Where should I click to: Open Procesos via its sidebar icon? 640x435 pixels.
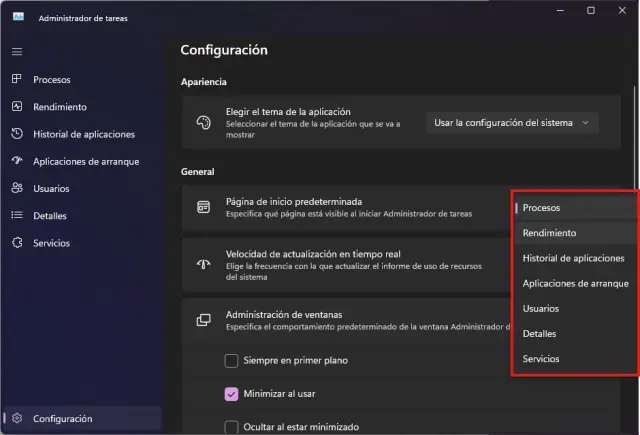[x=16, y=79]
